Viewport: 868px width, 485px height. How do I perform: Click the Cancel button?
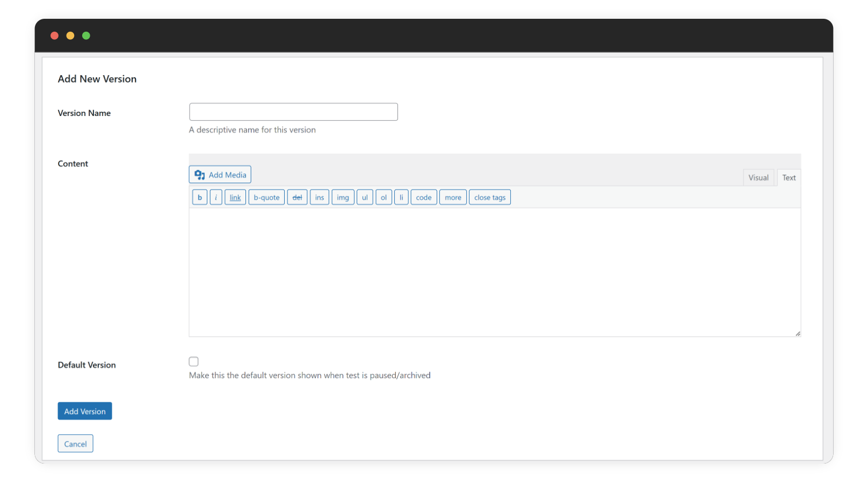75,444
